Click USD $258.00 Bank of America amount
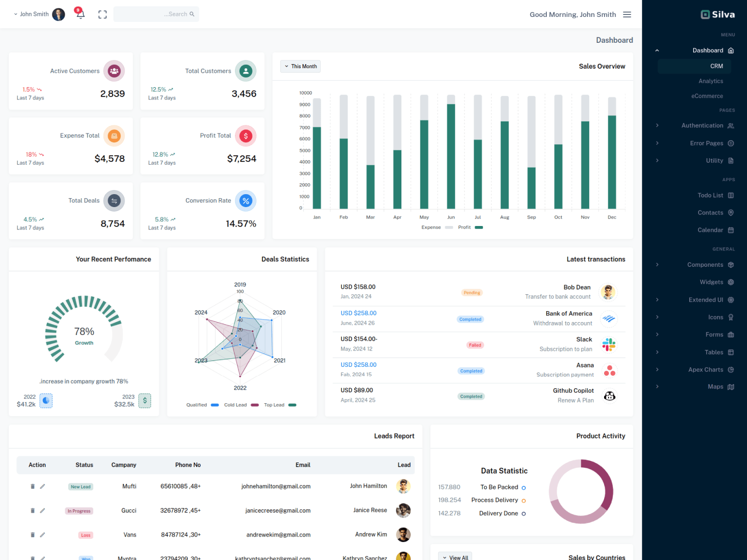 pyautogui.click(x=359, y=313)
